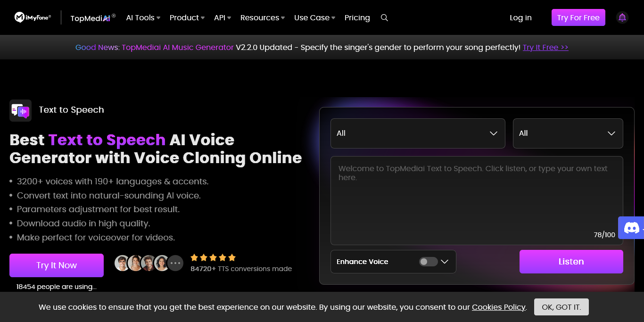Click the 3200+ voices bullet point
This screenshot has height=322, width=644.
(113, 182)
